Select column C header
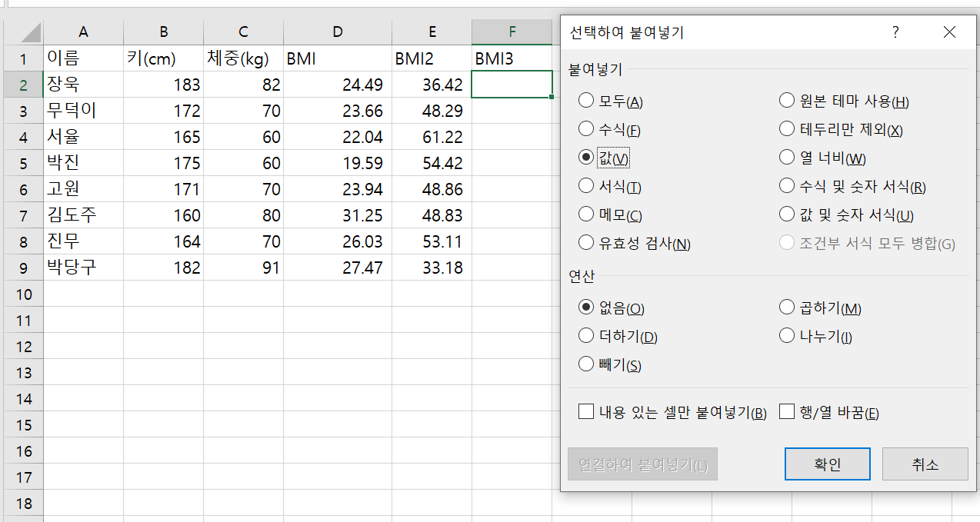The width and height of the screenshot is (980, 522). [x=243, y=32]
